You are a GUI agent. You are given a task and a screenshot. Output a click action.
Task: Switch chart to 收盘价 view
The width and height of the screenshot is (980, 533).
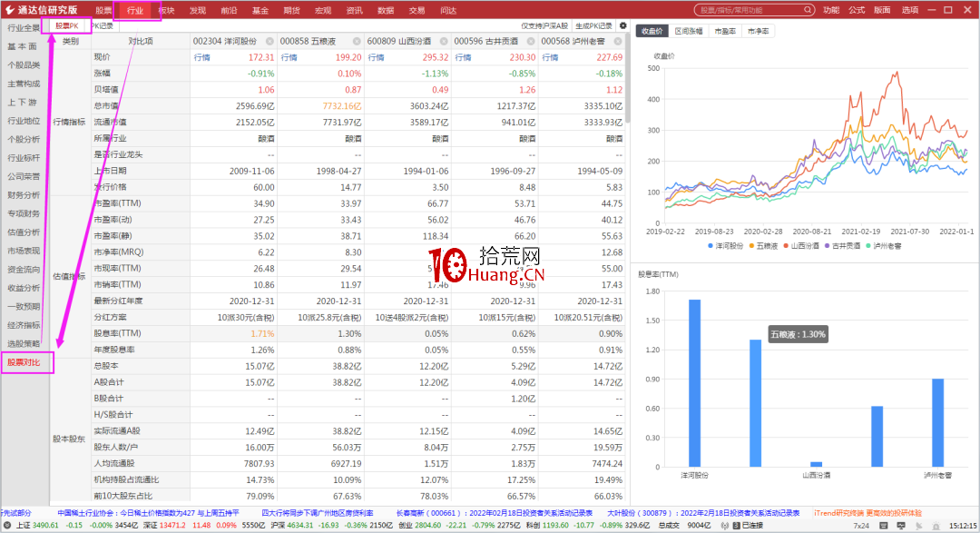pyautogui.click(x=652, y=31)
